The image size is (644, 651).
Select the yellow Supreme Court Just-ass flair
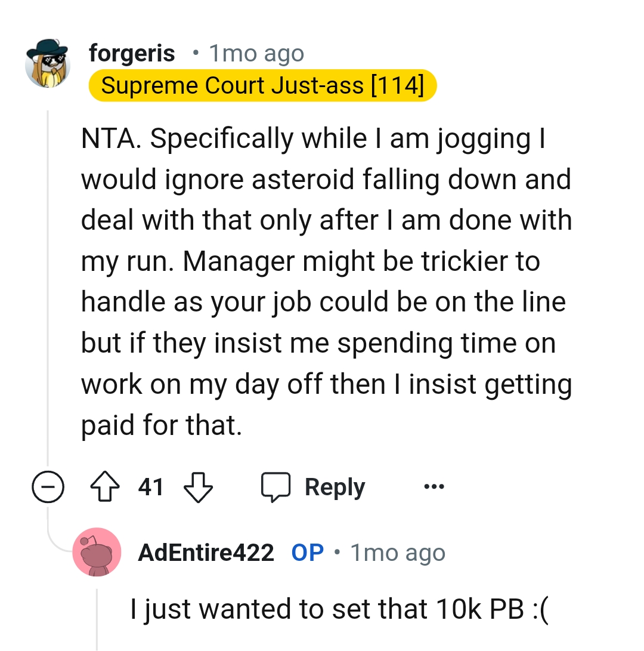[x=262, y=85]
